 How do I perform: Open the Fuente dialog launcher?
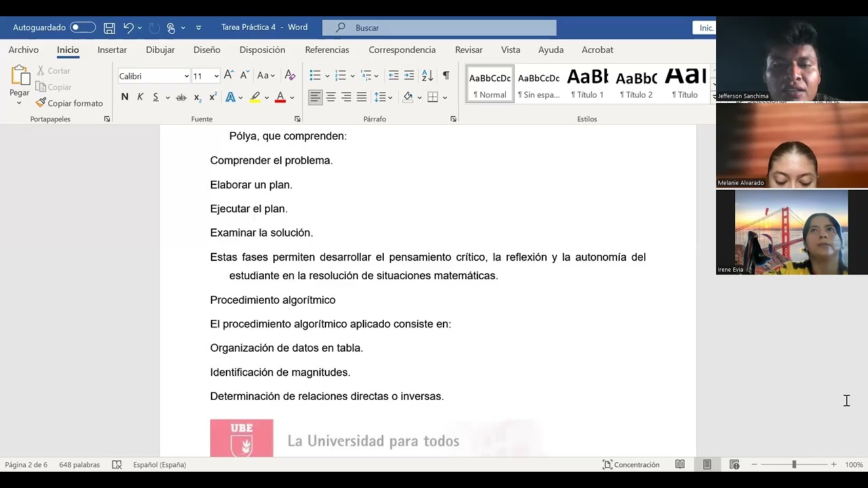coord(298,119)
